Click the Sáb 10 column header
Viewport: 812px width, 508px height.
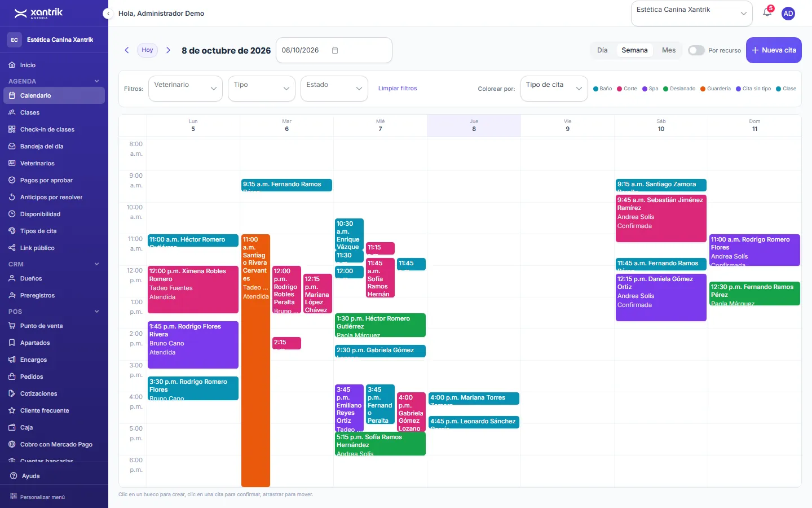click(x=661, y=125)
